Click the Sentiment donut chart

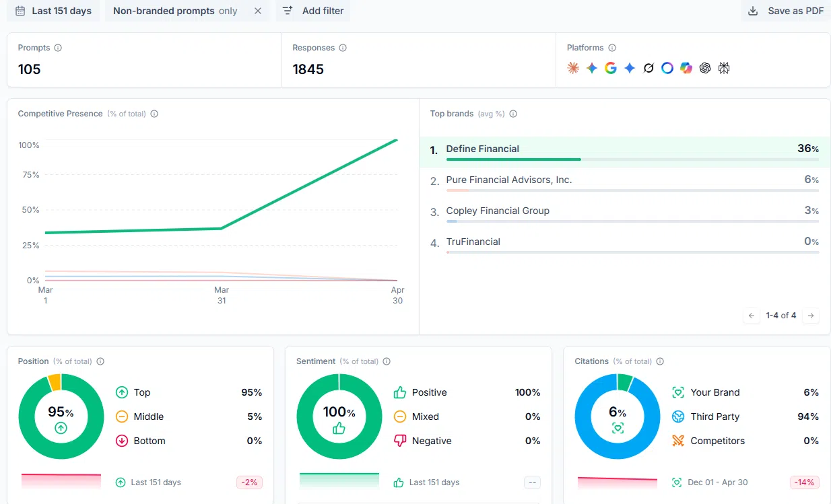coord(339,417)
